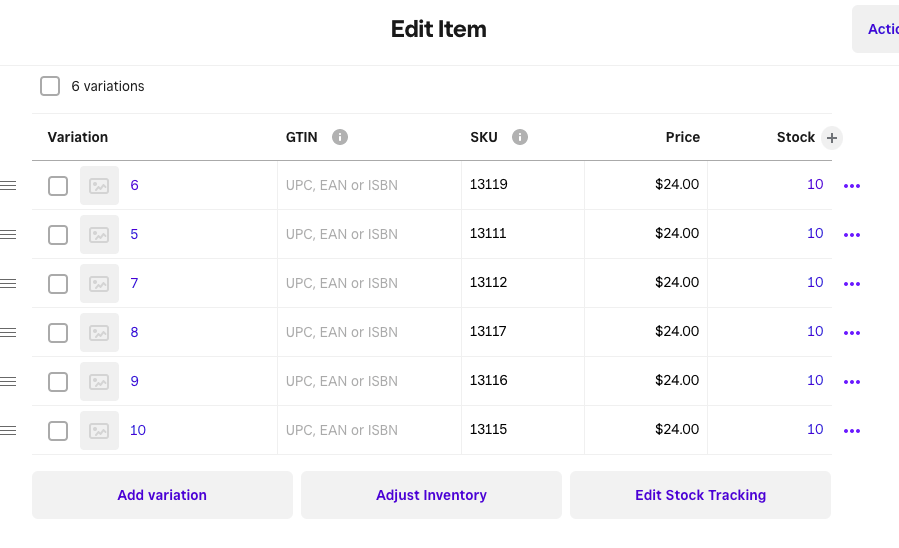Open three-dot menu for variation 6

[x=852, y=186]
